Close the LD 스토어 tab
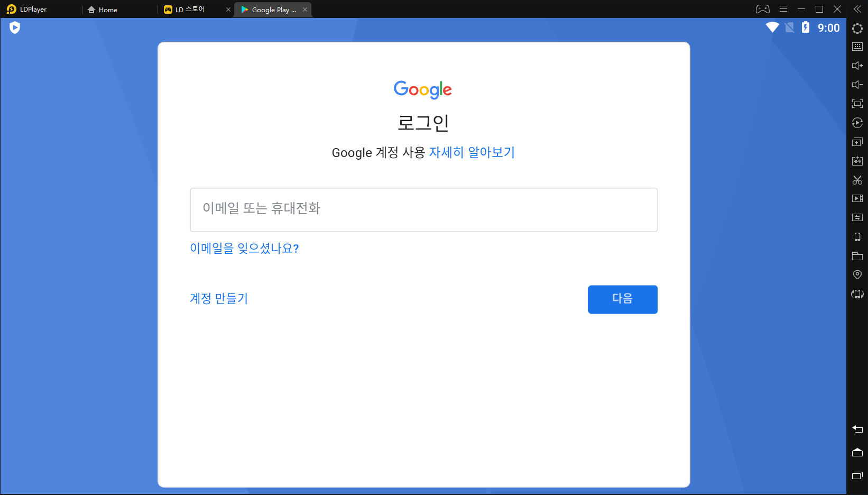868x495 pixels. [228, 10]
